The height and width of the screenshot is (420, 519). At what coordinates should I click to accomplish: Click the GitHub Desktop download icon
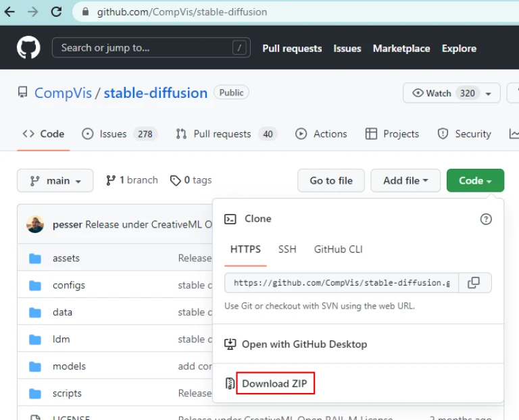point(230,344)
